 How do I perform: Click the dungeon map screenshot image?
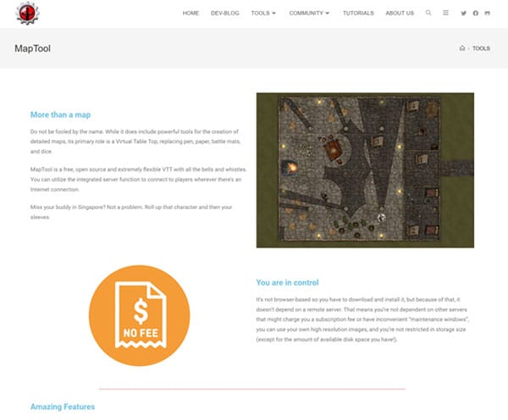click(365, 170)
